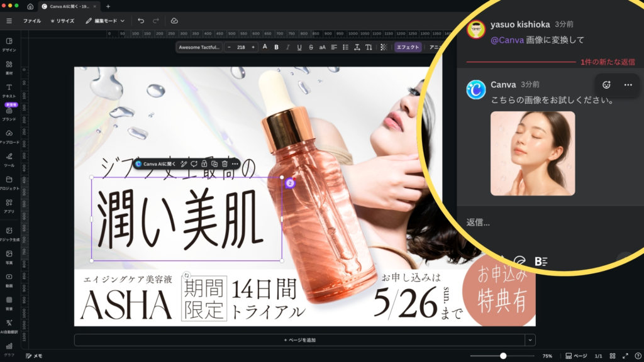Open the リサイズ menu
The image size is (644, 362).
[x=62, y=21]
